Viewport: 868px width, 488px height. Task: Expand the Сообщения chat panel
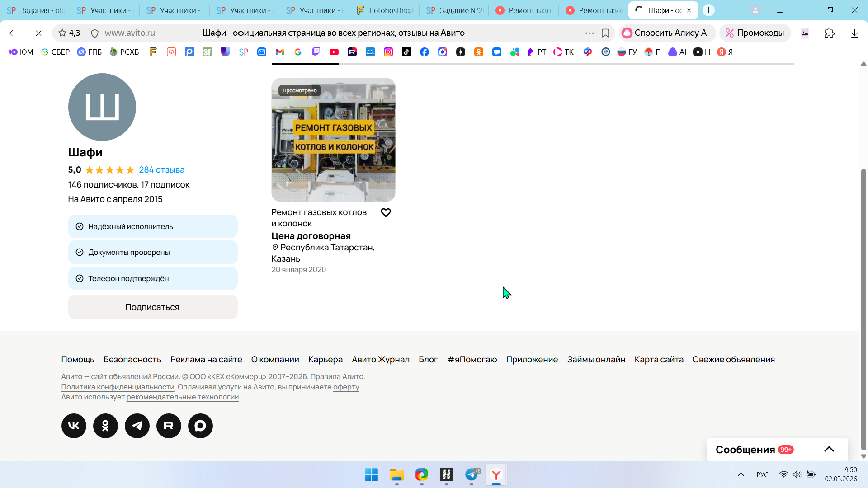(x=829, y=449)
